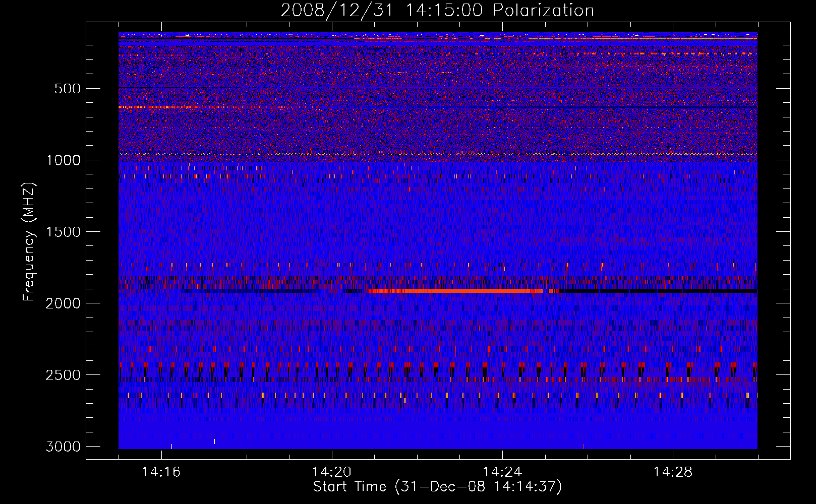
Task: Click the '2000' frequency axis label
Action: (63, 303)
